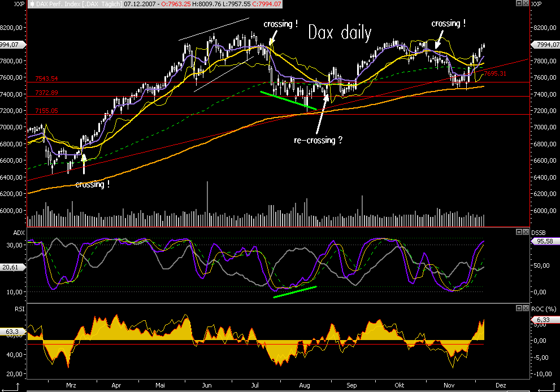Click the 7372.89 horizontal level label
The height and width of the screenshot is (392, 560).
pyautogui.click(x=46, y=93)
